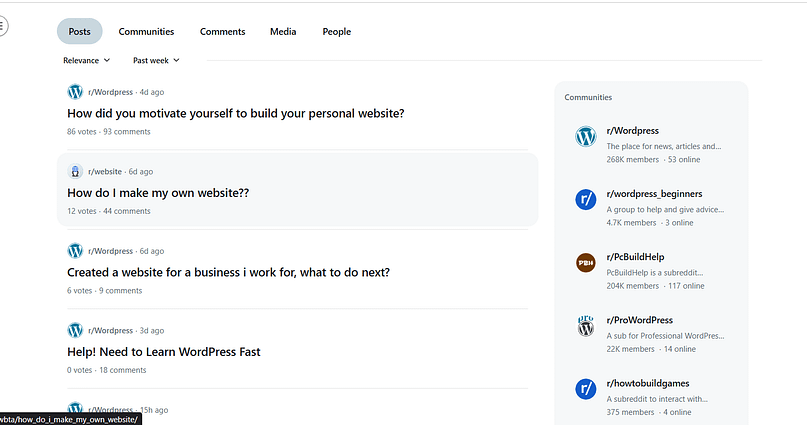807x425 pixels.
Task: Switch to the Media tab
Action: tap(283, 31)
